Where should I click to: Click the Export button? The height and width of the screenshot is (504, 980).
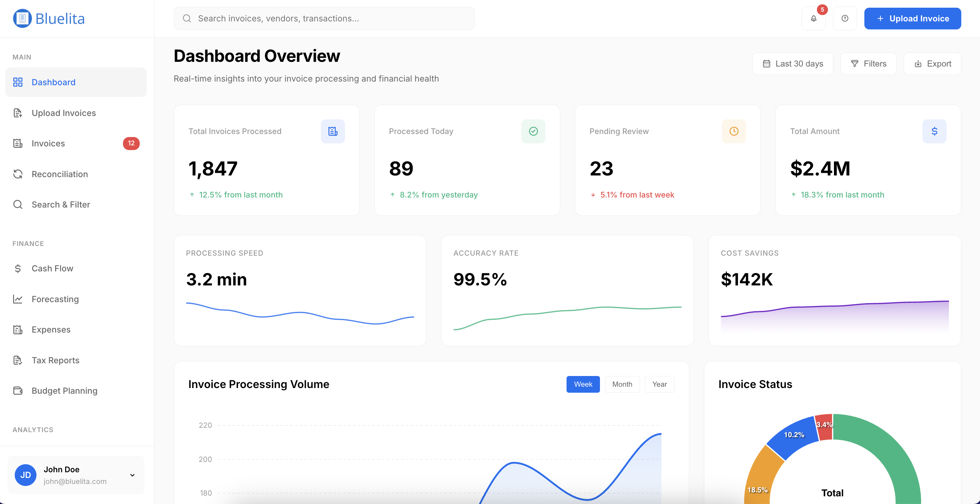click(x=932, y=64)
